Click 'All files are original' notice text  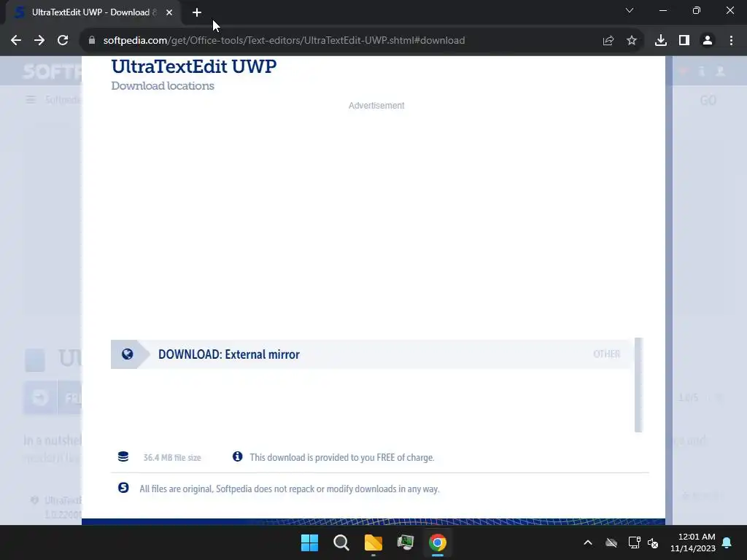tap(289, 489)
